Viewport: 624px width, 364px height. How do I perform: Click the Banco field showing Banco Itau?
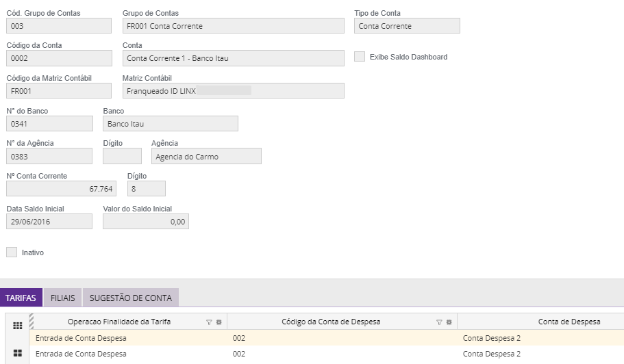(170, 124)
